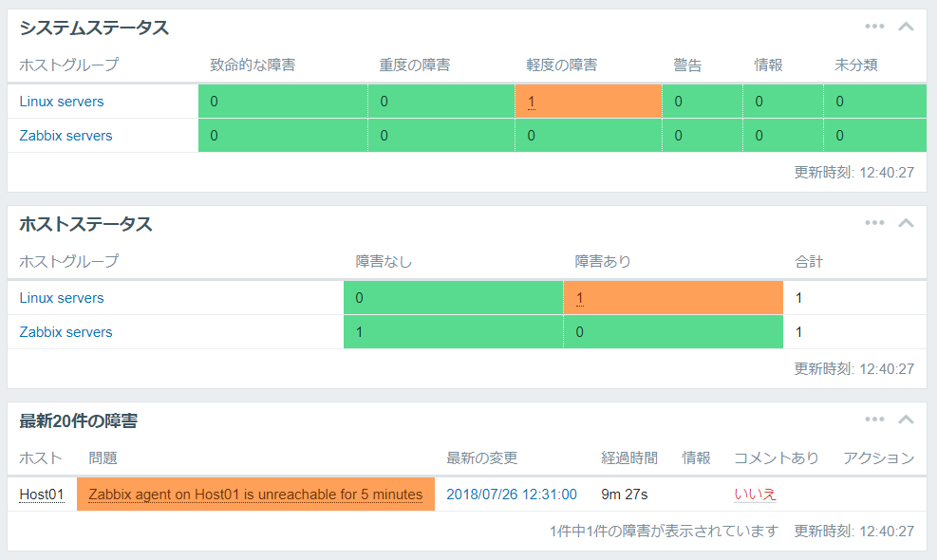This screenshot has height=560, width=937.
Task: Click the orange 障害あり count for Linux servers
Action: pyautogui.click(x=580, y=298)
